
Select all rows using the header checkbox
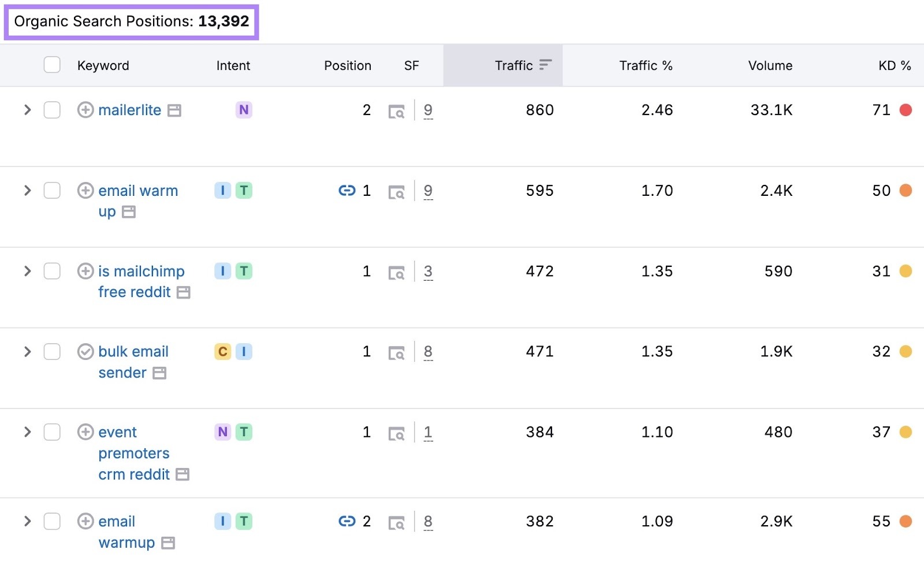click(52, 65)
